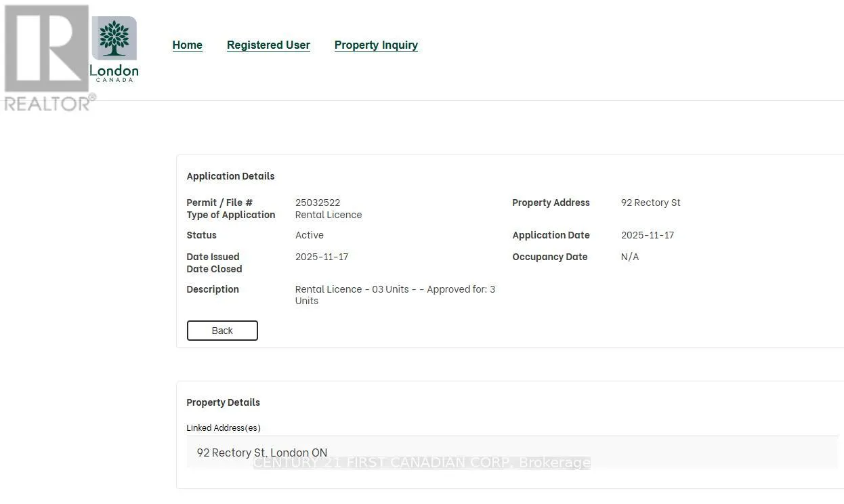The image size is (844, 504).
Task: Click the London Canada tree logo
Action: [114, 49]
